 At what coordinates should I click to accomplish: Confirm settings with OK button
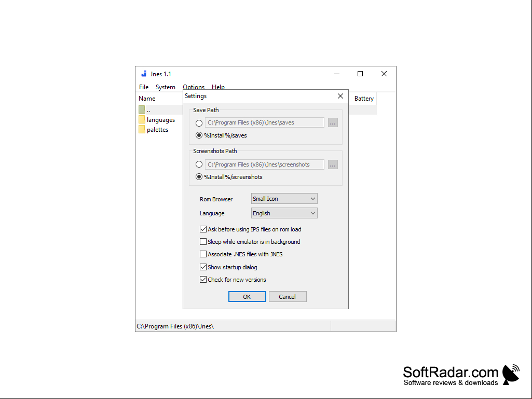pos(247,297)
